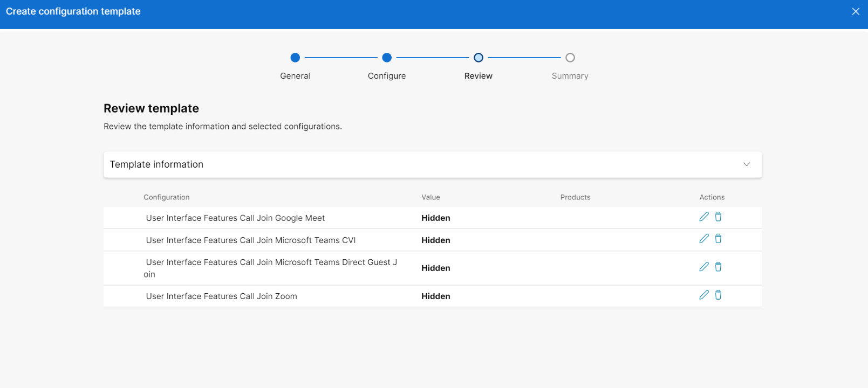Click the Configuration column header
This screenshot has width=868, height=388.
167,197
